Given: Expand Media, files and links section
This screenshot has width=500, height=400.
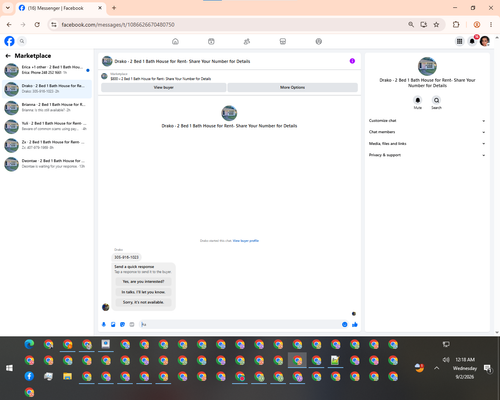Looking at the screenshot, I should tap(427, 144).
